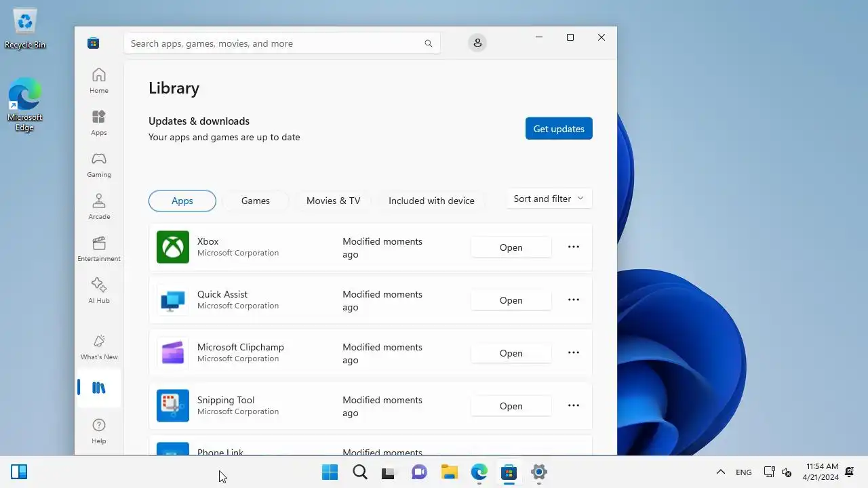Open Gaming section in sidebar
Screen dimensions: 868x488
point(99,165)
